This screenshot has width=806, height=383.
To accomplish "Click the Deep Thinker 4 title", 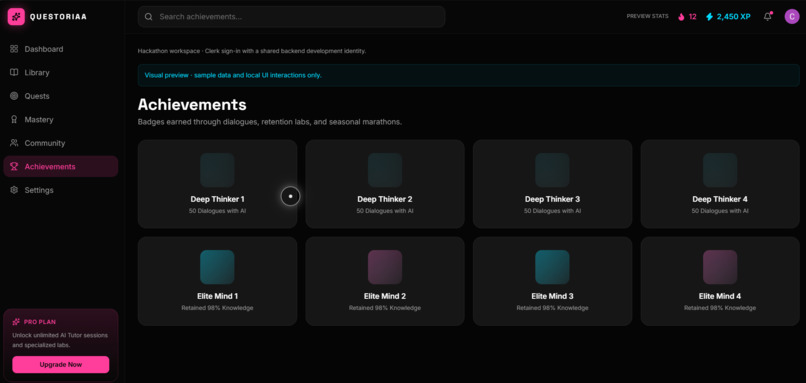I will [720, 199].
